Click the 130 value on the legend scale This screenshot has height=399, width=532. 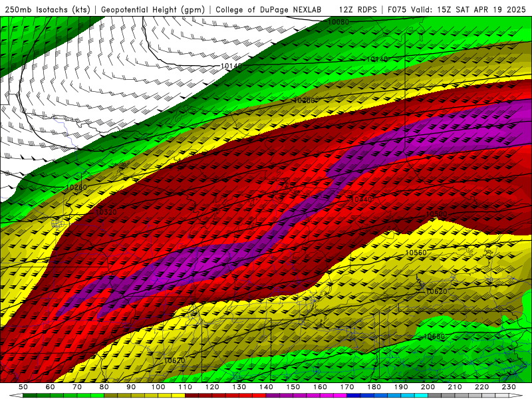tap(239, 387)
